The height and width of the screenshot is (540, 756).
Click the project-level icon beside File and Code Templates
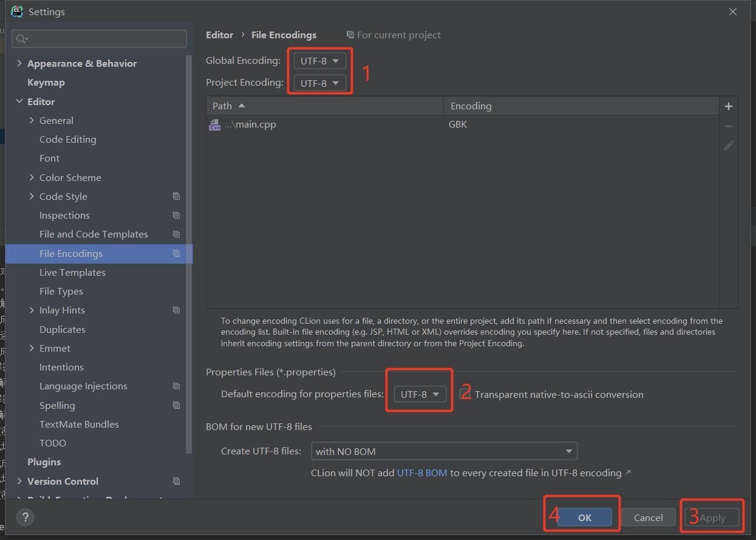click(x=176, y=234)
